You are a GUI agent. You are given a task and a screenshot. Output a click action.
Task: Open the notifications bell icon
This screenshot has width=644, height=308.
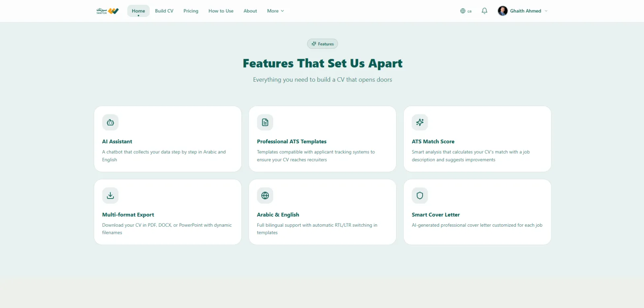click(484, 11)
